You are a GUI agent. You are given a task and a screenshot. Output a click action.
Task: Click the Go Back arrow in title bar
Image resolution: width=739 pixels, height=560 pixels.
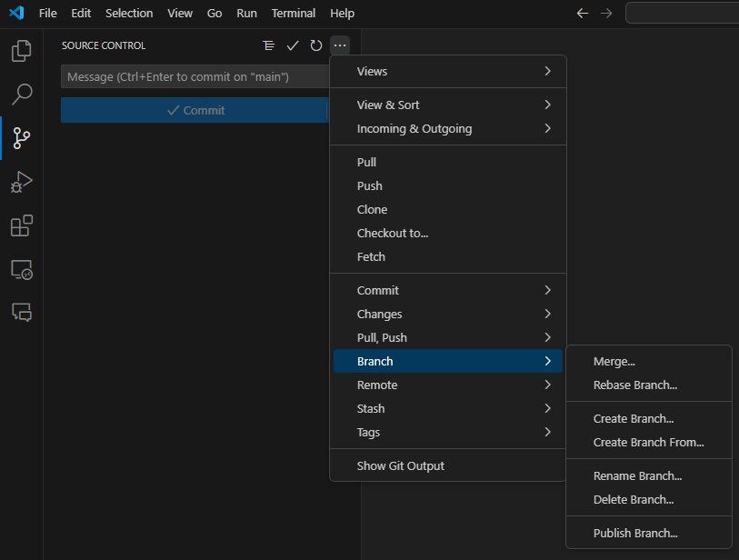(x=583, y=14)
